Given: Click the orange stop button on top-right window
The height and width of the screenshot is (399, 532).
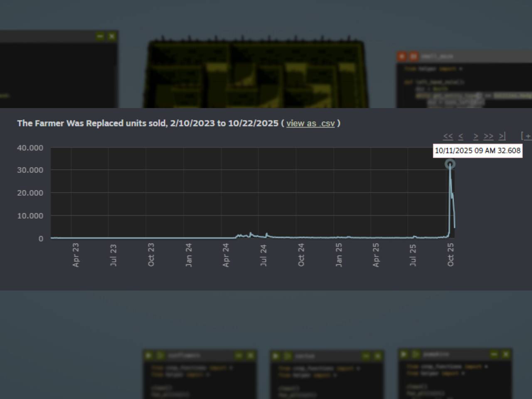Looking at the screenshot, I should point(402,56).
